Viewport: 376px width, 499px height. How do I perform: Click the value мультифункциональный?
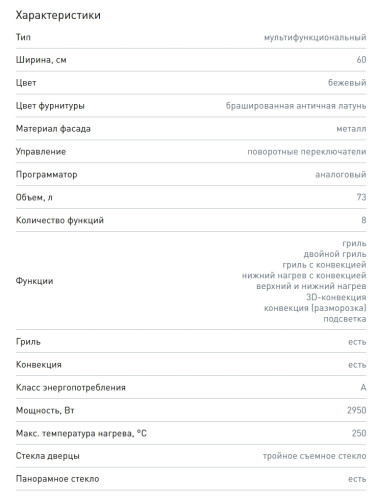click(315, 37)
